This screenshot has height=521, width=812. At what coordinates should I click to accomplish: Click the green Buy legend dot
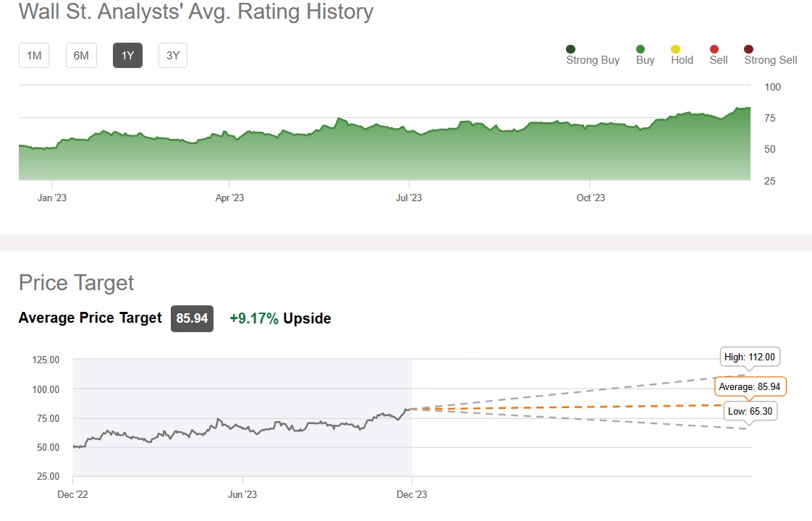pyautogui.click(x=640, y=49)
